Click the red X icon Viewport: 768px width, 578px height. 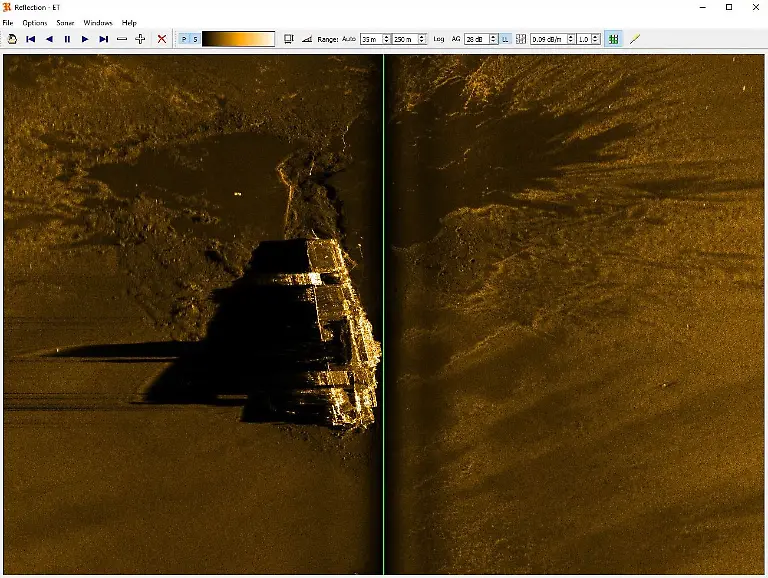click(x=162, y=39)
